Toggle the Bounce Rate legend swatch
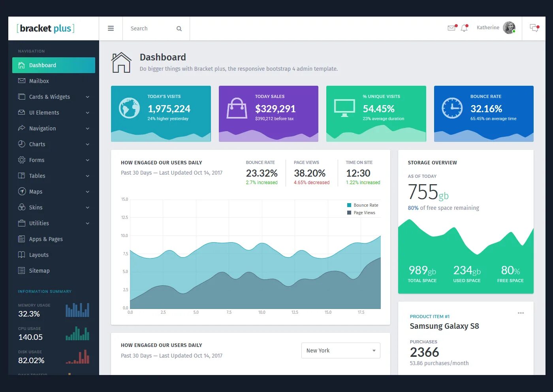The image size is (553, 392). [349, 205]
